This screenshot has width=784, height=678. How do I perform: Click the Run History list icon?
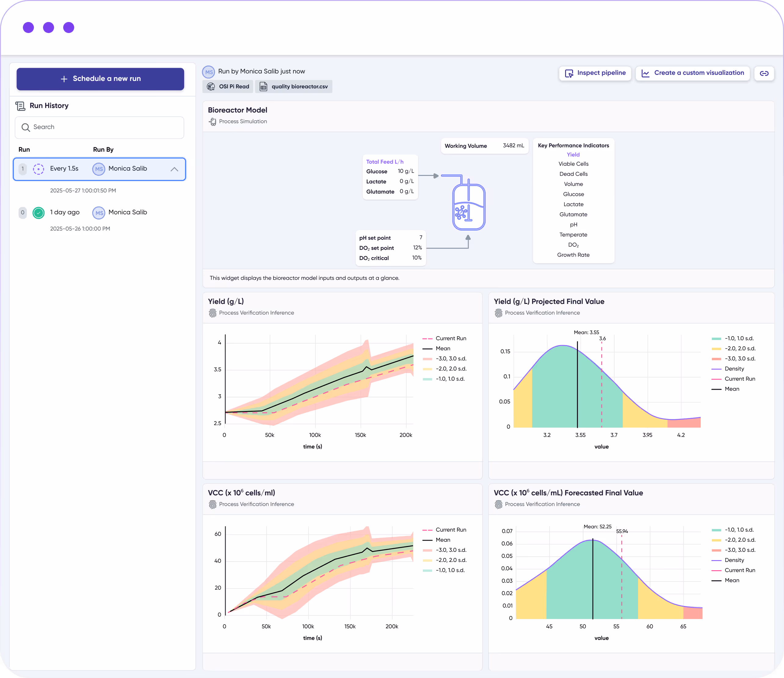(20, 106)
